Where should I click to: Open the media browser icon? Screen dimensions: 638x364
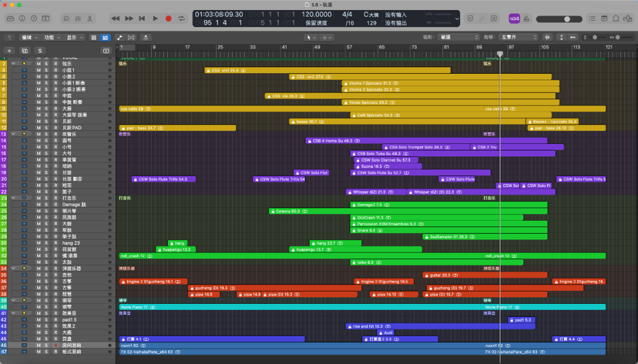click(x=628, y=18)
